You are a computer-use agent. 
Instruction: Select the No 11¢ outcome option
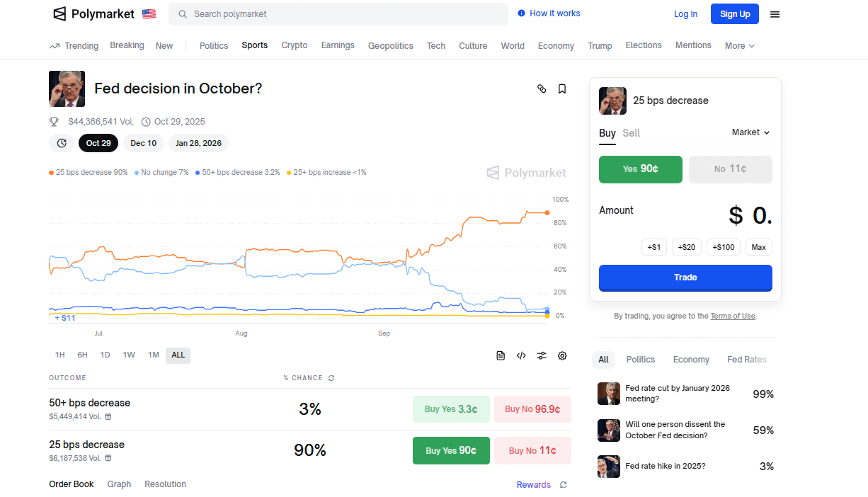click(730, 169)
